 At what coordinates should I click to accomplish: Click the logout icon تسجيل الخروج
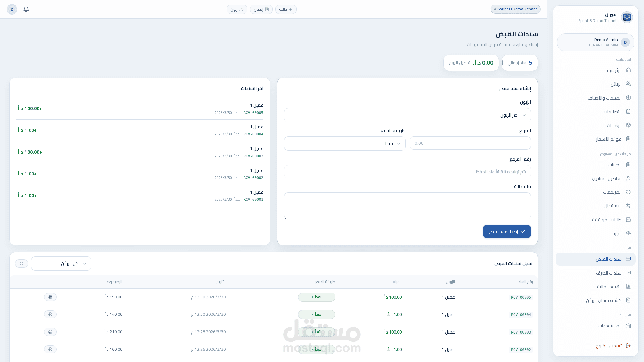(628, 346)
